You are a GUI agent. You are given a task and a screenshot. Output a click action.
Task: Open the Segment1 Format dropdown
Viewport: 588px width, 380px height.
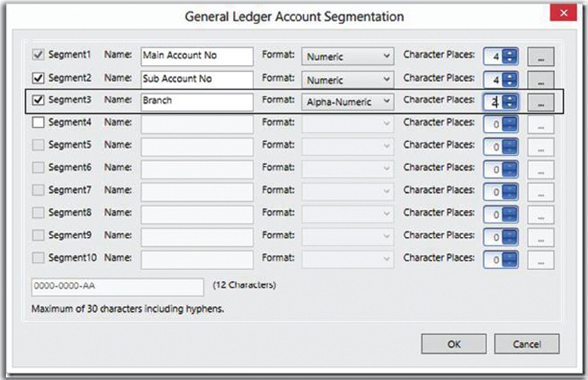(348, 56)
